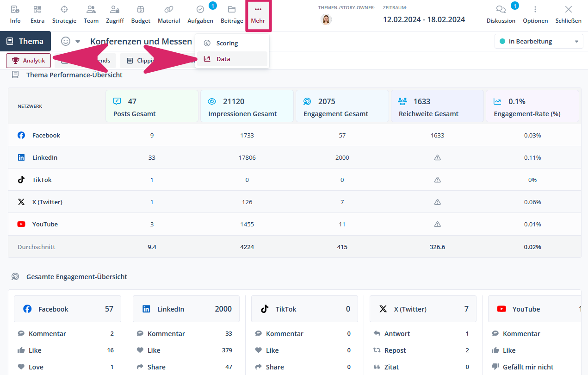Click the Optionen three-dot button

(535, 14)
